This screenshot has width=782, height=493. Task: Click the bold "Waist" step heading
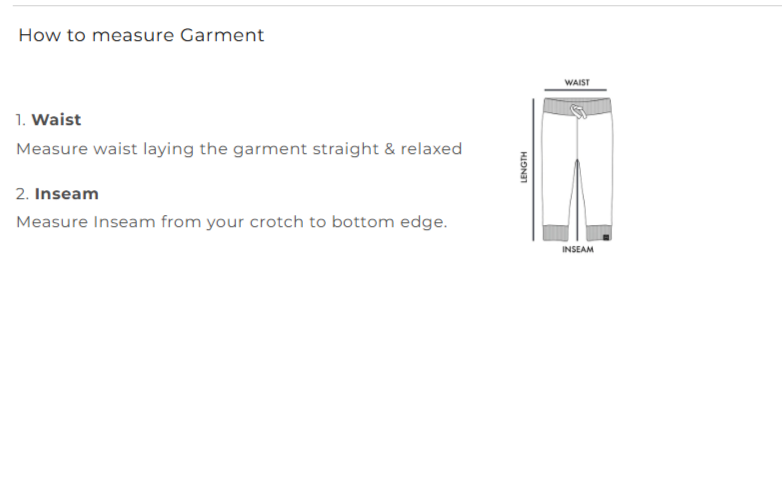point(56,120)
